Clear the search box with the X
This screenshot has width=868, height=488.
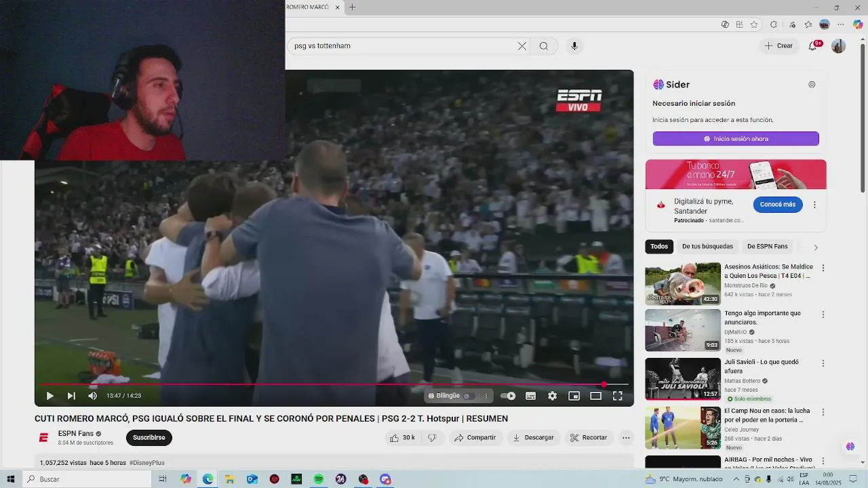[x=521, y=46]
